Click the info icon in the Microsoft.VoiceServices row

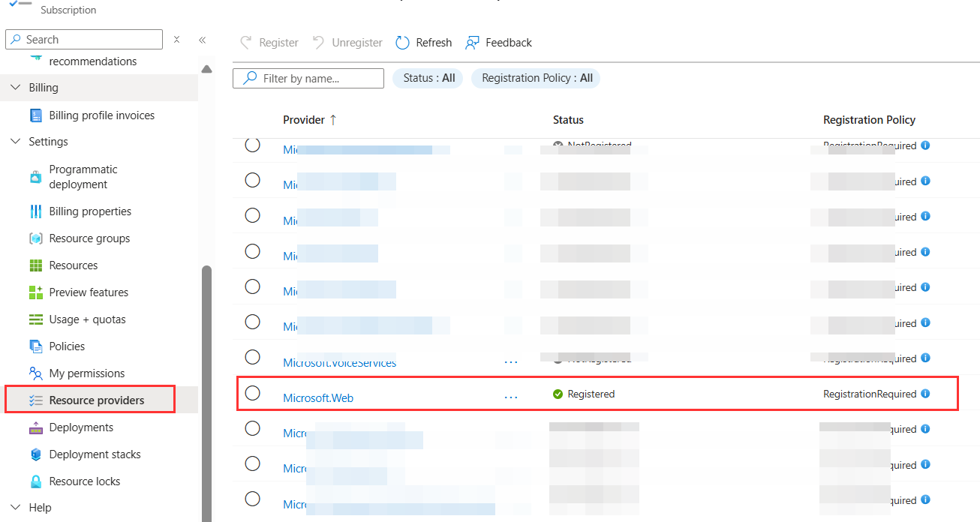pos(925,358)
